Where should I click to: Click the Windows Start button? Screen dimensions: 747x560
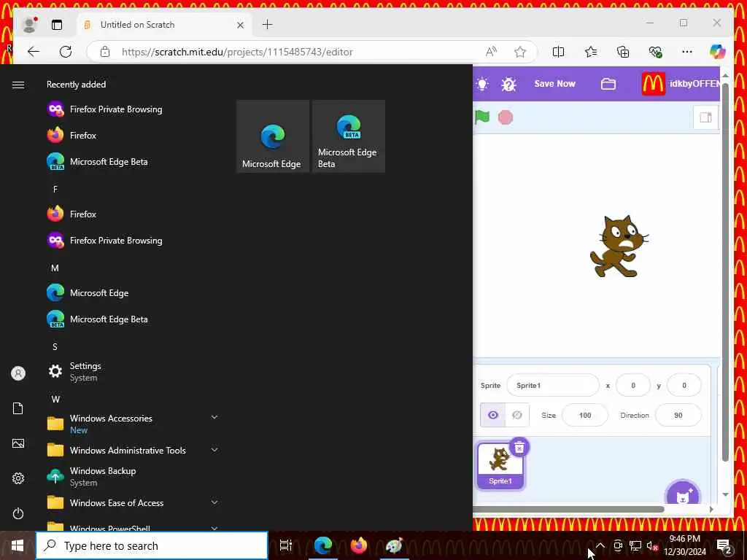click(x=18, y=545)
